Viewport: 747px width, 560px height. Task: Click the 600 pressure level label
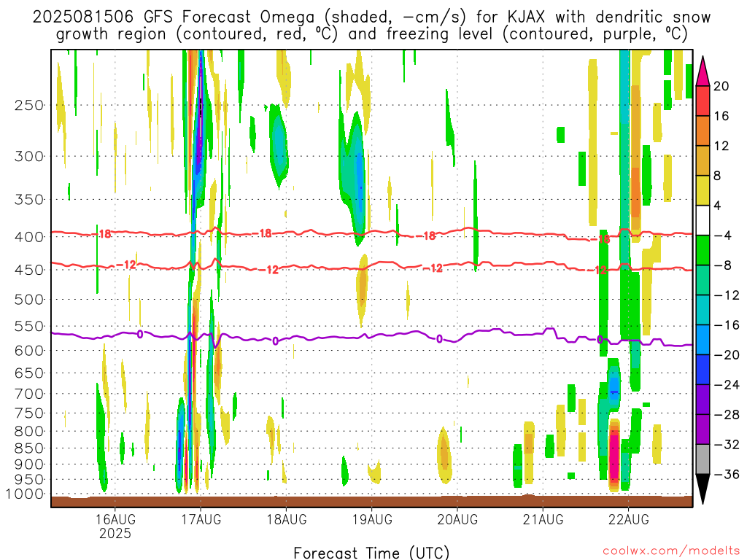pyautogui.click(x=29, y=351)
